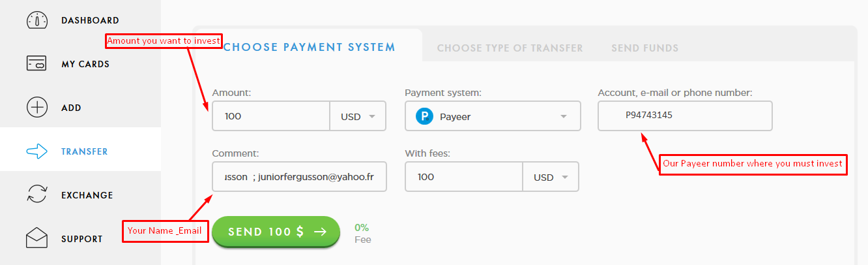The image size is (868, 265).
Task: Click the Add plus circle icon
Action: 37,108
